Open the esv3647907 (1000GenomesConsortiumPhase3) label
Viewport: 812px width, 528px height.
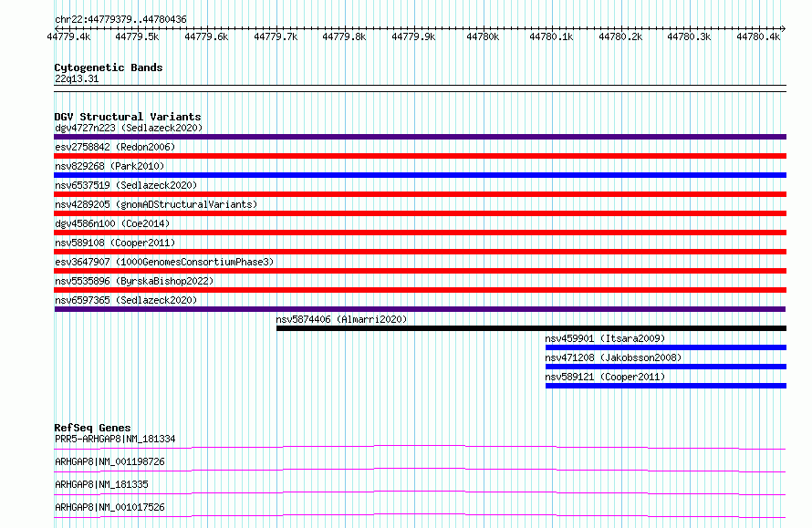pyautogui.click(x=164, y=262)
